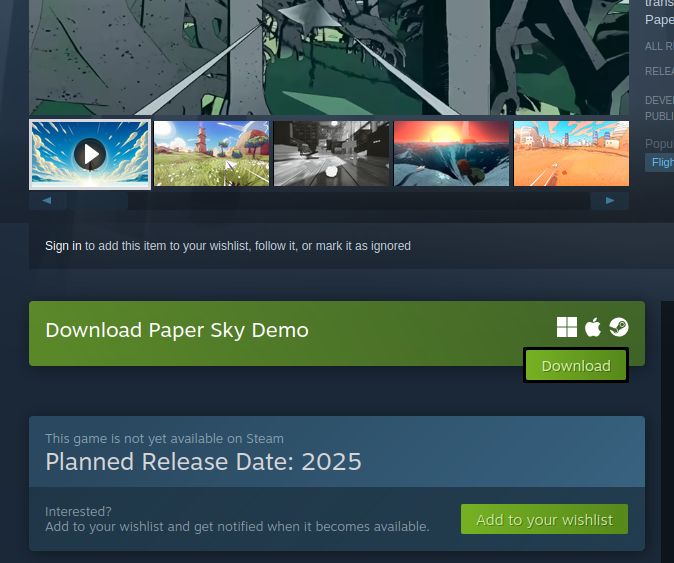Select the black and white street thumbnail
Screen dimensions: 674x563
click(331, 153)
